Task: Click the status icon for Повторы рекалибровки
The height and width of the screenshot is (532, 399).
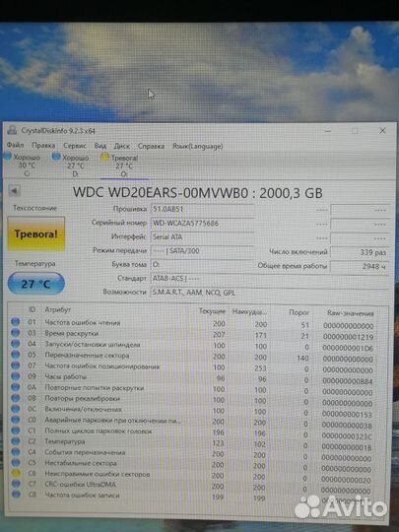Action: point(15,398)
